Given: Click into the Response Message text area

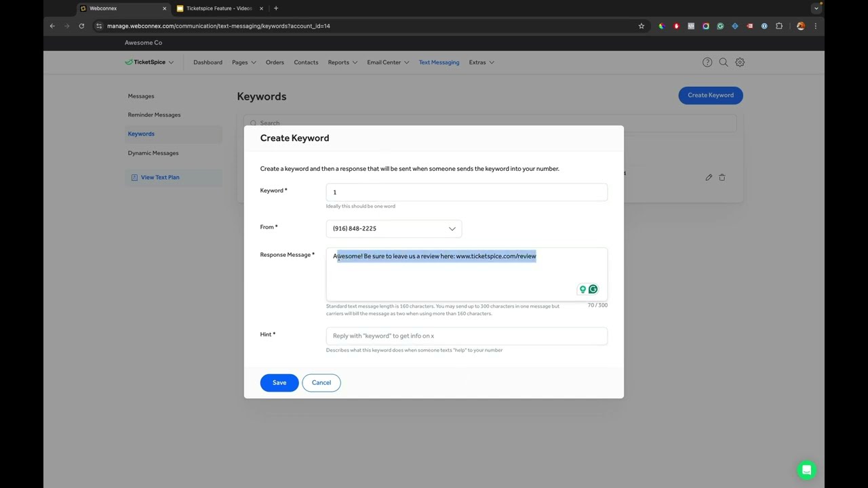Looking at the screenshot, I should pos(467,274).
